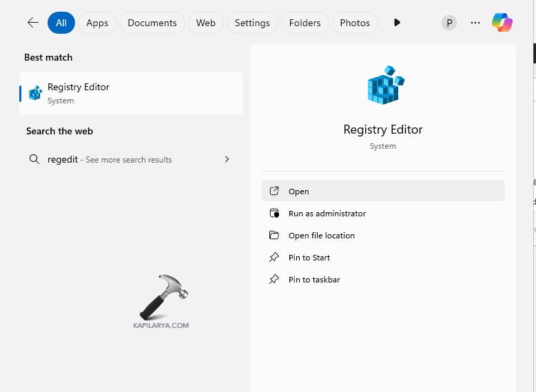The height and width of the screenshot is (392, 536).
Task: Click the Open file location folder icon
Action: click(x=274, y=236)
